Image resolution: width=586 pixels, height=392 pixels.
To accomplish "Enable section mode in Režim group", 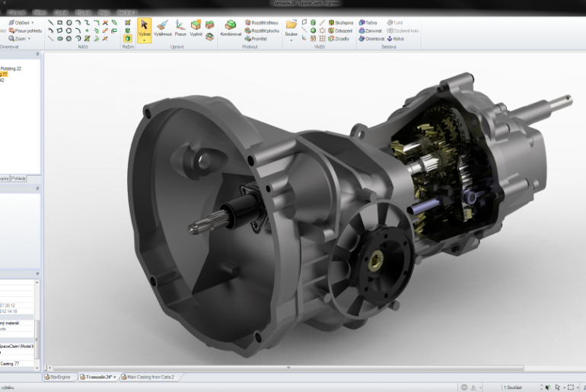I will [x=128, y=30].
